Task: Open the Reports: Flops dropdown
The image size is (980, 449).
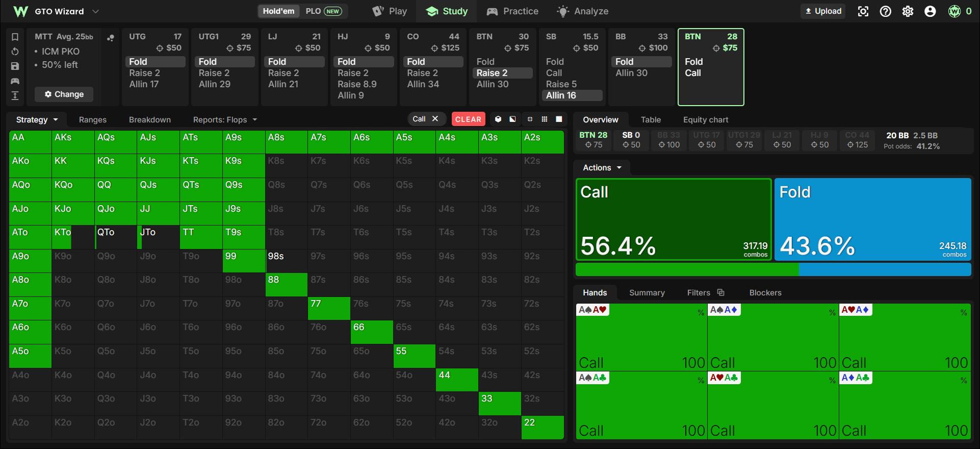Action: point(225,119)
